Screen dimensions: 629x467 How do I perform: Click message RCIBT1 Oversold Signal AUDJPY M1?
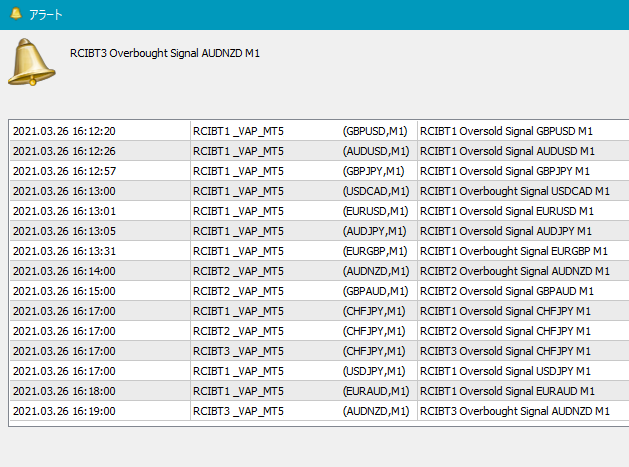(506, 231)
